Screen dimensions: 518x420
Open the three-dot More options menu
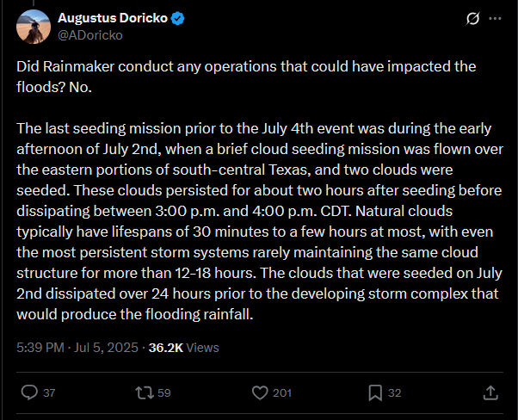click(x=495, y=19)
